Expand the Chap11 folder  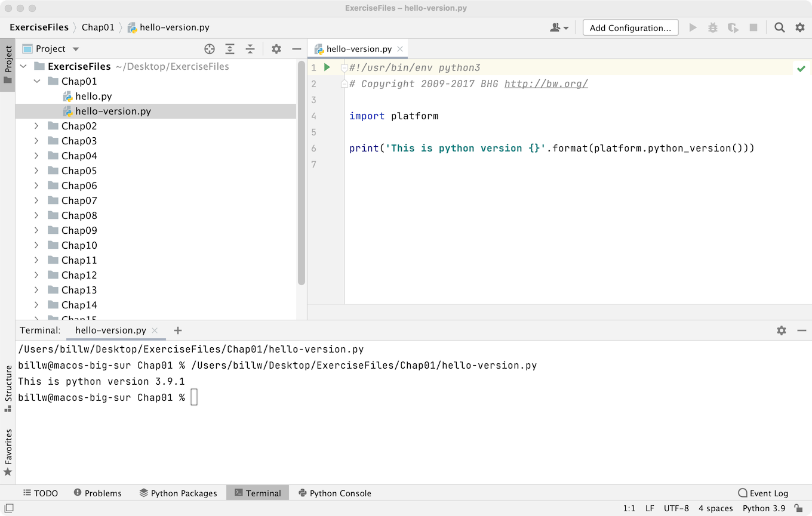[37, 260]
